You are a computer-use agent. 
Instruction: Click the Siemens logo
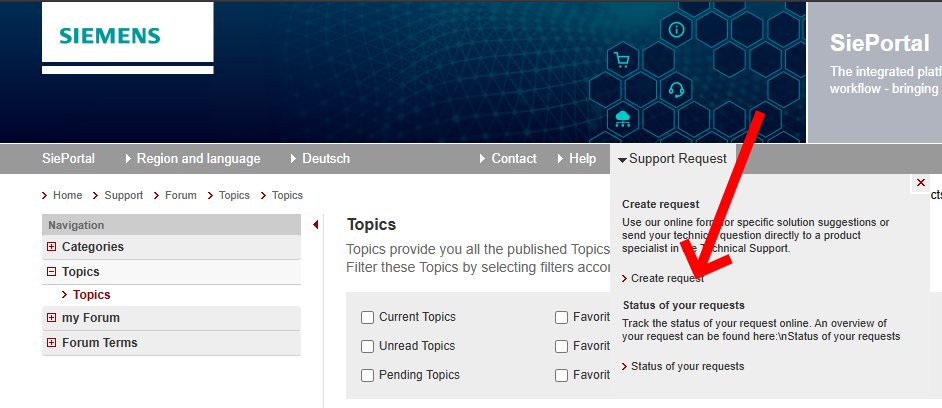pos(110,36)
